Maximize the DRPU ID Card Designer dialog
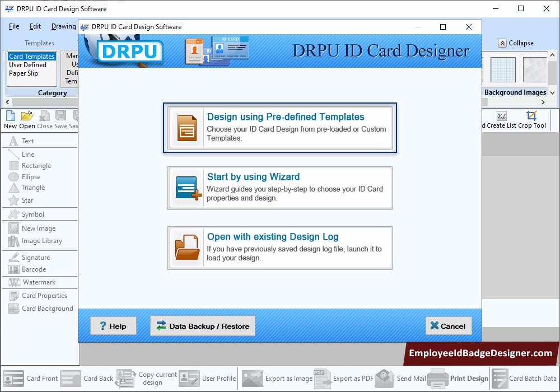 coord(443,27)
